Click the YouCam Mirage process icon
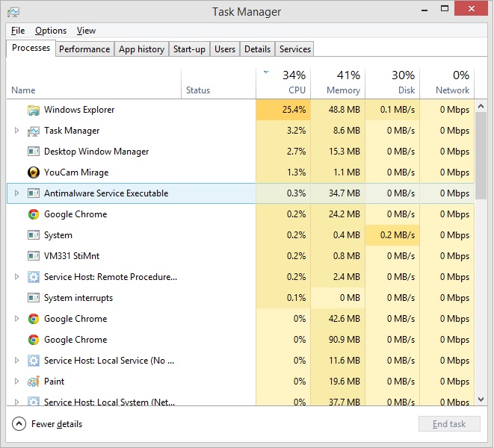The height and width of the screenshot is (448, 494). click(34, 172)
